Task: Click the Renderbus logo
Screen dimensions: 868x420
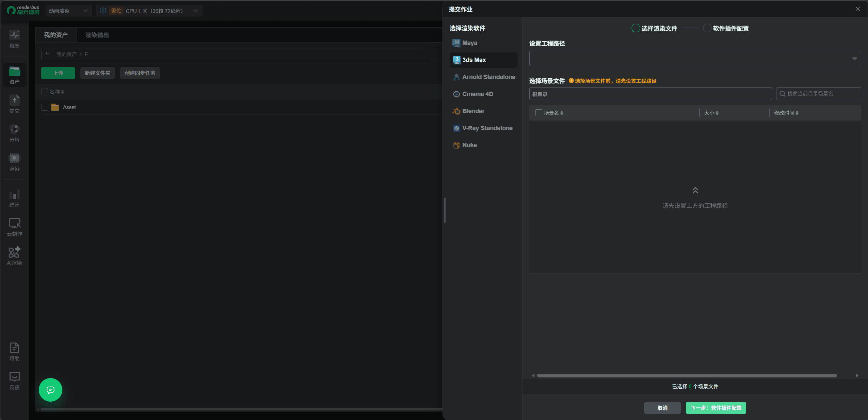Action: 23,10
